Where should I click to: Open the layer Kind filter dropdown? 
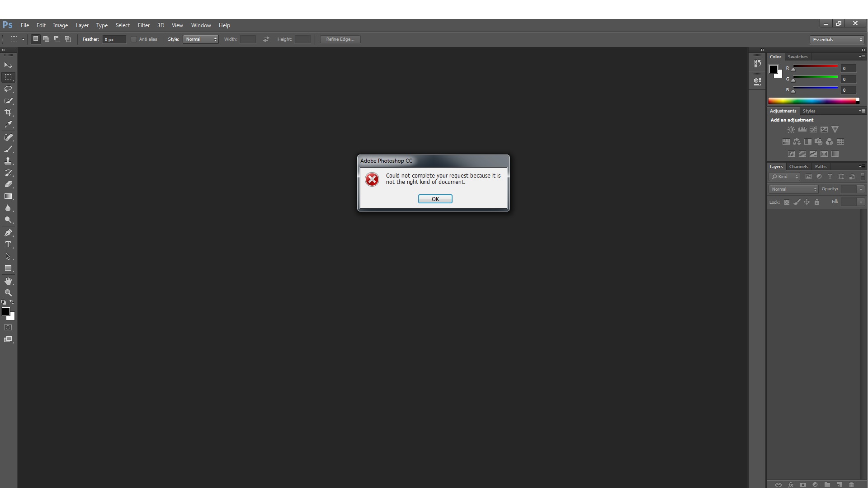(x=784, y=177)
